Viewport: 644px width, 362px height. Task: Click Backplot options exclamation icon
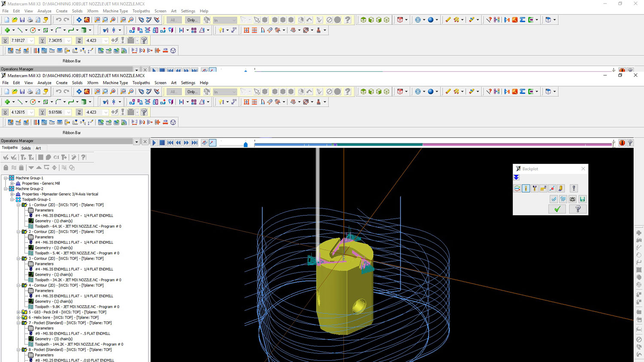click(x=574, y=188)
